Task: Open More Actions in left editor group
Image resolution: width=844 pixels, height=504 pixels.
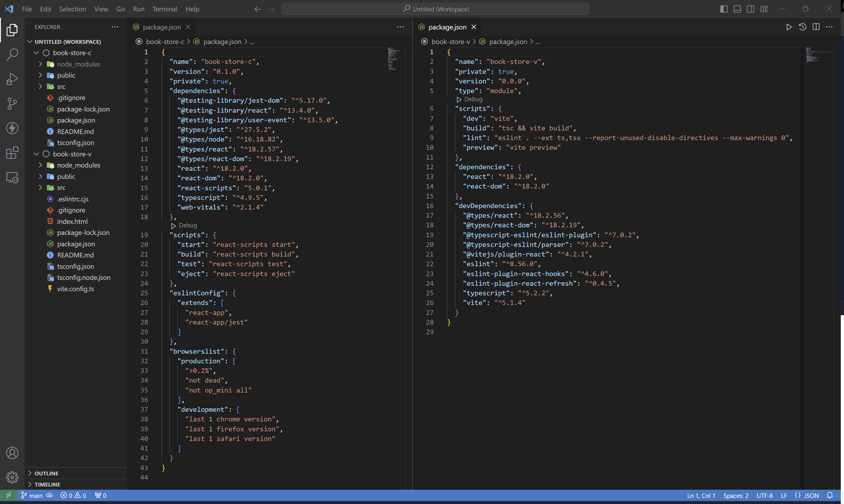Action: 401,27
